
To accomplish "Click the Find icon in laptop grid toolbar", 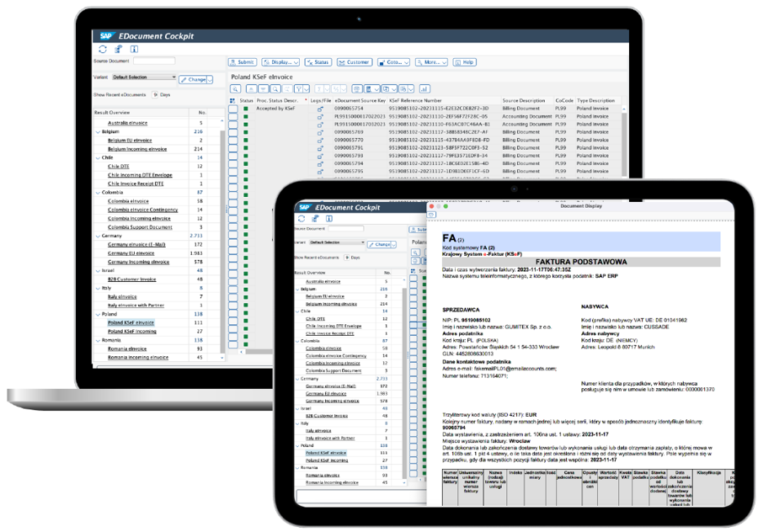I will tap(275, 89).
